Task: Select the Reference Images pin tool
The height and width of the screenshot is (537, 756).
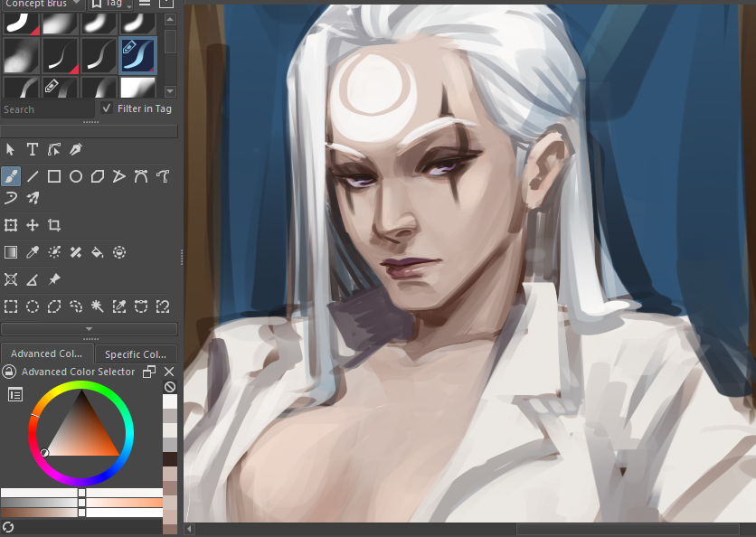Action: pyautogui.click(x=54, y=279)
